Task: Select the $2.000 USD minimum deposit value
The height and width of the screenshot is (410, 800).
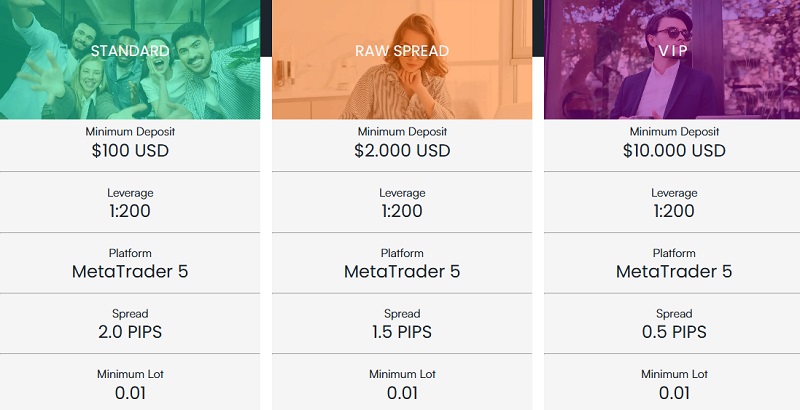Action: 402,150
